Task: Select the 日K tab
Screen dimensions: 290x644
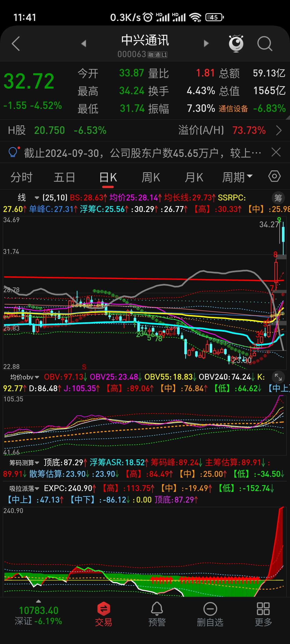Action: [108, 177]
